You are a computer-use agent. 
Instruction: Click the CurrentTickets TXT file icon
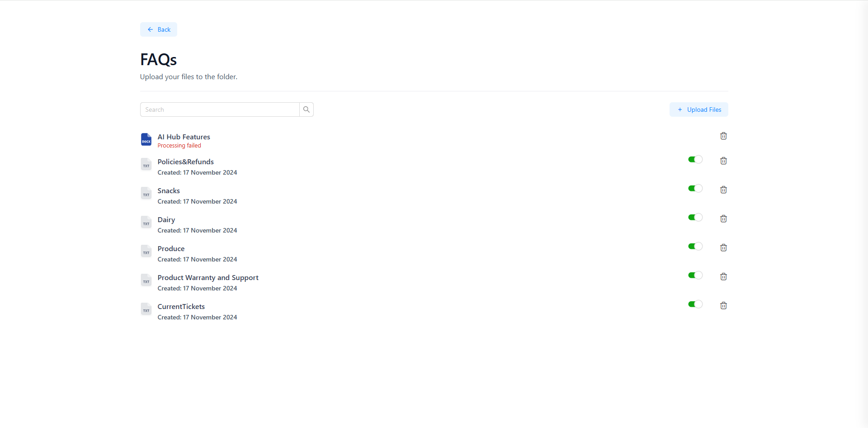pos(146,309)
